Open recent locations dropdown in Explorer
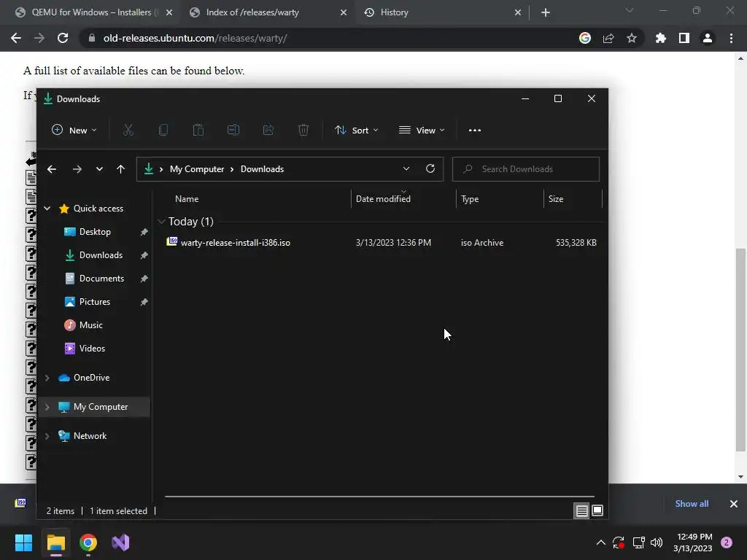This screenshot has height=560, width=747. click(x=99, y=169)
